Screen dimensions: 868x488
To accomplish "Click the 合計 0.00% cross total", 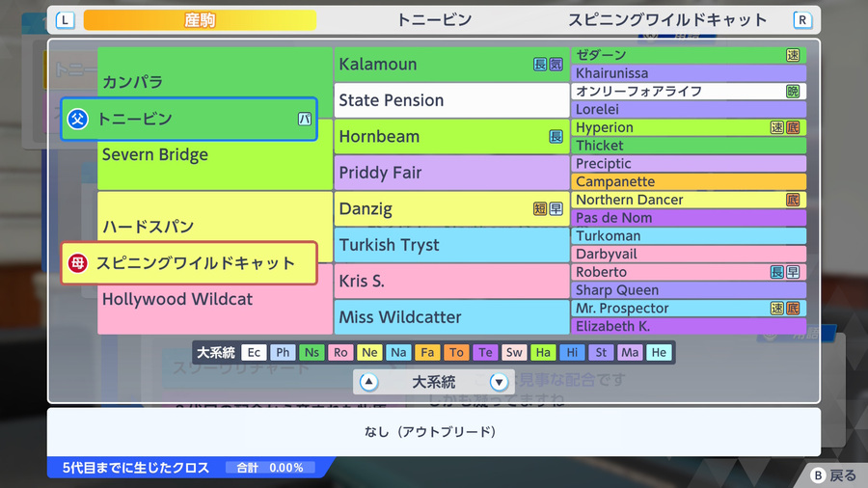I will coord(270,468).
